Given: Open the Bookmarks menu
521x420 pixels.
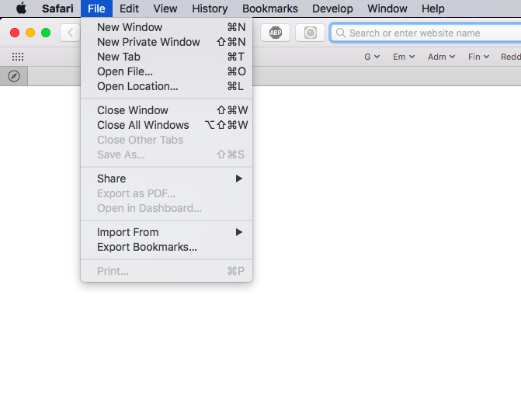Looking at the screenshot, I should point(269,9).
